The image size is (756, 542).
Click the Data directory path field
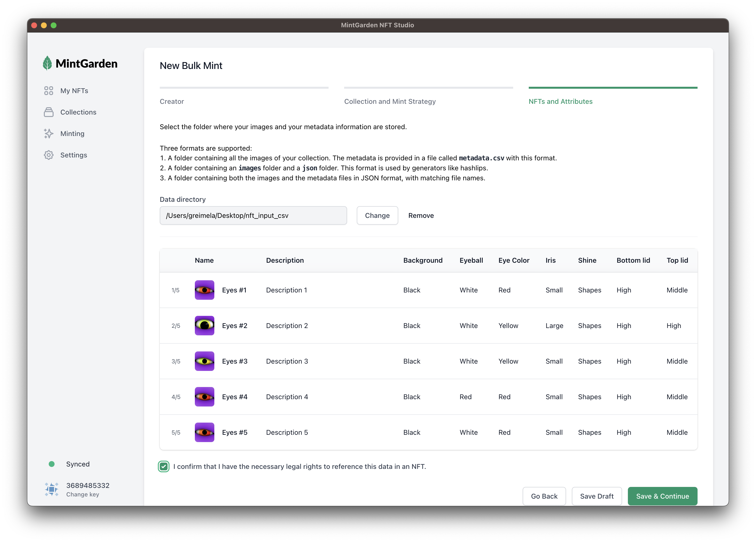[253, 215]
